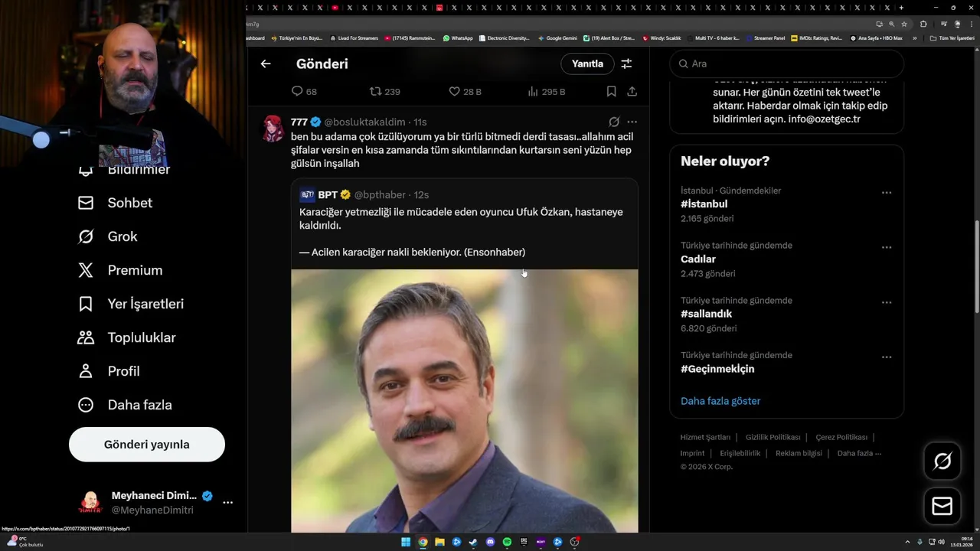Open Topluluklar communities in sidebar
Image resolution: width=980 pixels, height=551 pixels.
tap(127, 337)
